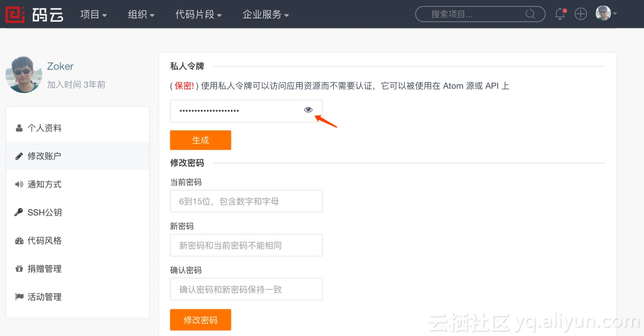Open the 企业服务 dropdown menu

pos(265,15)
